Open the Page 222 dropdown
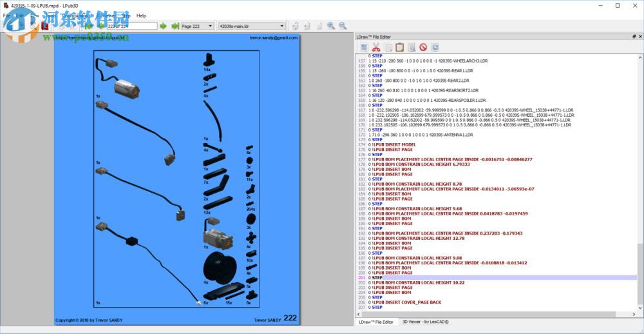This screenshot has height=334, width=644. pyautogui.click(x=198, y=26)
